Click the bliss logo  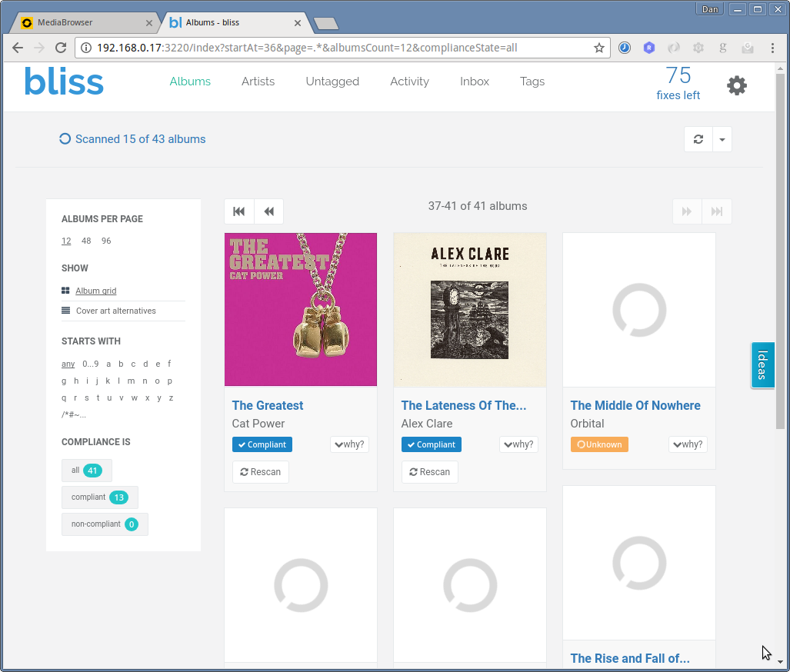64,82
